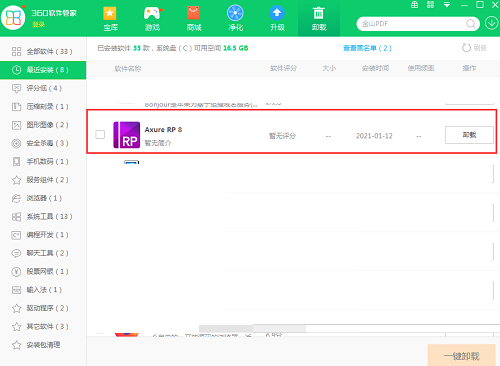Open the 查看黑名单 (2) link

[x=367, y=48]
